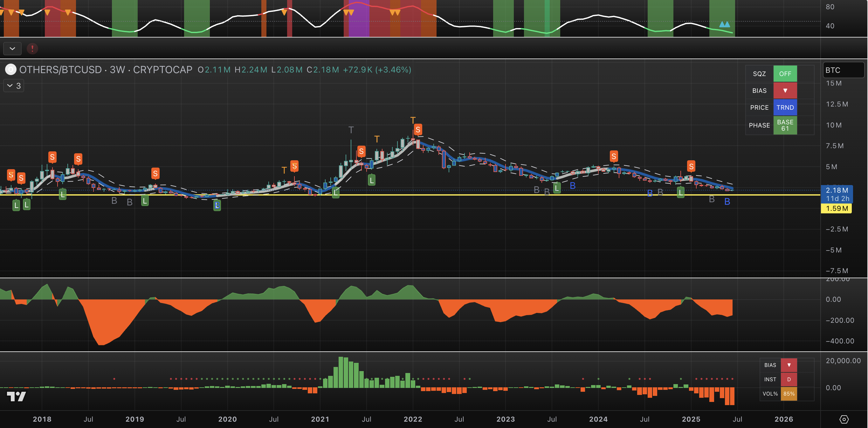Screen dimensions: 868x428
Task: Click the 2022 label on time axis
Action: (x=413, y=419)
